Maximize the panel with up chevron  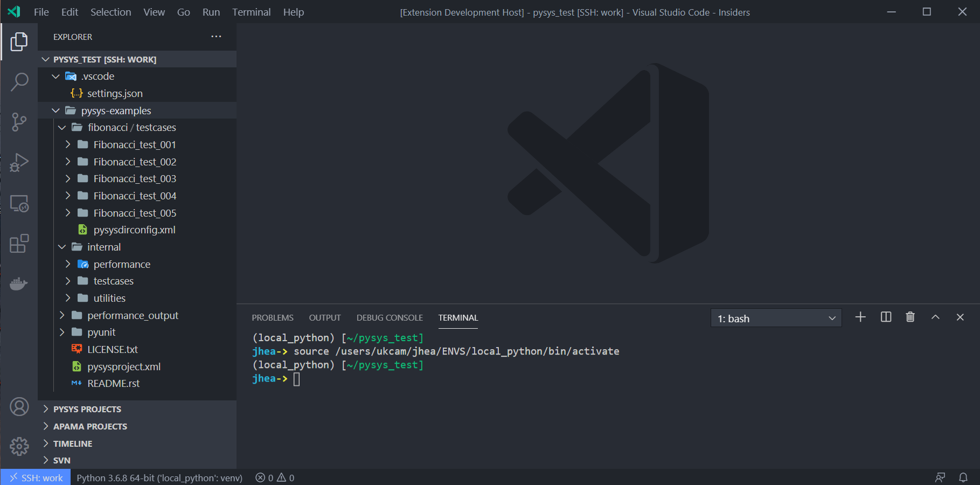click(935, 317)
